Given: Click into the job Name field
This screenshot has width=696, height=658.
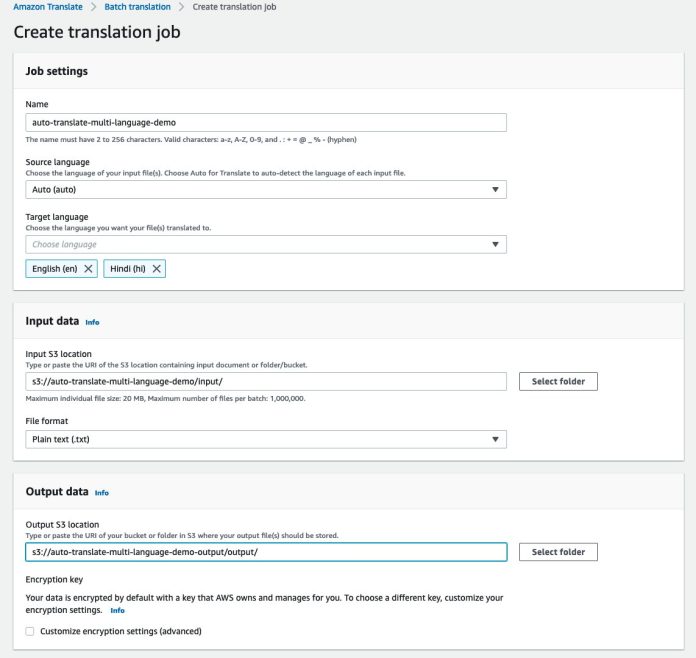Looking at the screenshot, I should (x=266, y=123).
